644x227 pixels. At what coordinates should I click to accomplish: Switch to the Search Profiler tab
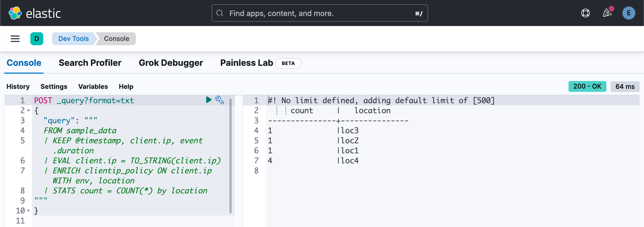pyautogui.click(x=90, y=63)
